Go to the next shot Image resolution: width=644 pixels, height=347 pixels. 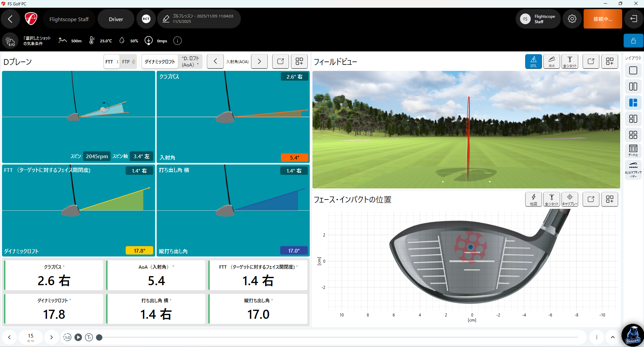51,337
